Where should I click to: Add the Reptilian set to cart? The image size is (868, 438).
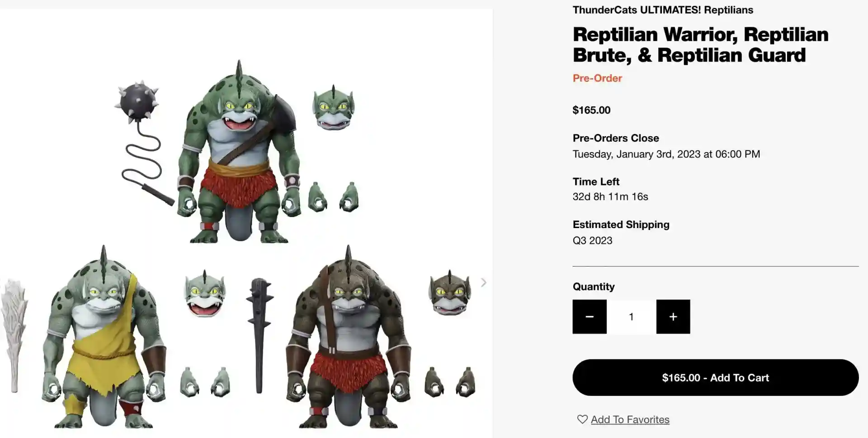tap(716, 378)
